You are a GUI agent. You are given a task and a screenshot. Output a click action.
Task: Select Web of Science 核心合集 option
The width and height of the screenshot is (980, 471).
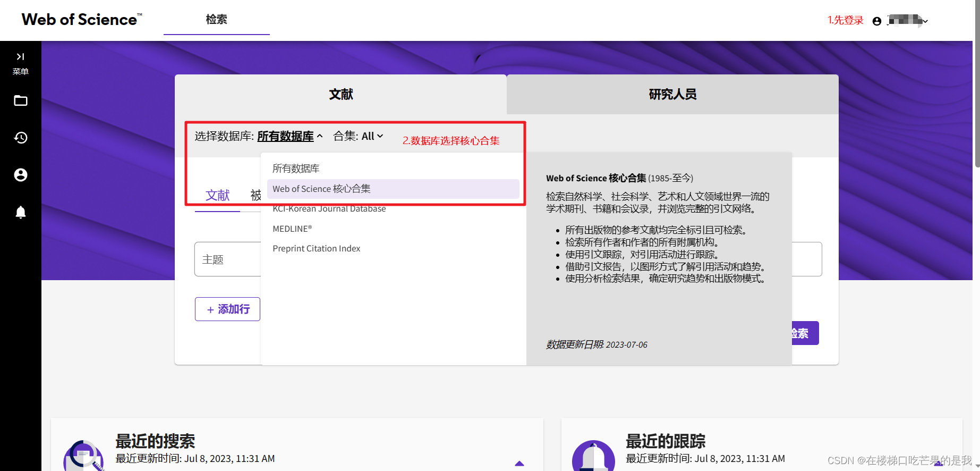[x=393, y=189]
